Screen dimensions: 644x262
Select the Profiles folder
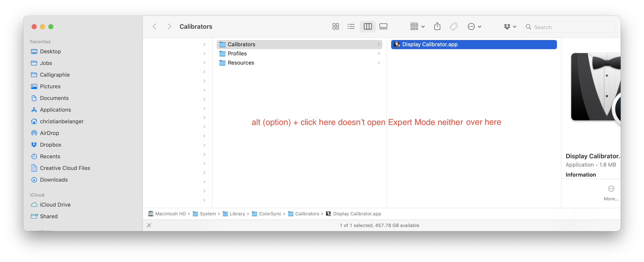[237, 54]
